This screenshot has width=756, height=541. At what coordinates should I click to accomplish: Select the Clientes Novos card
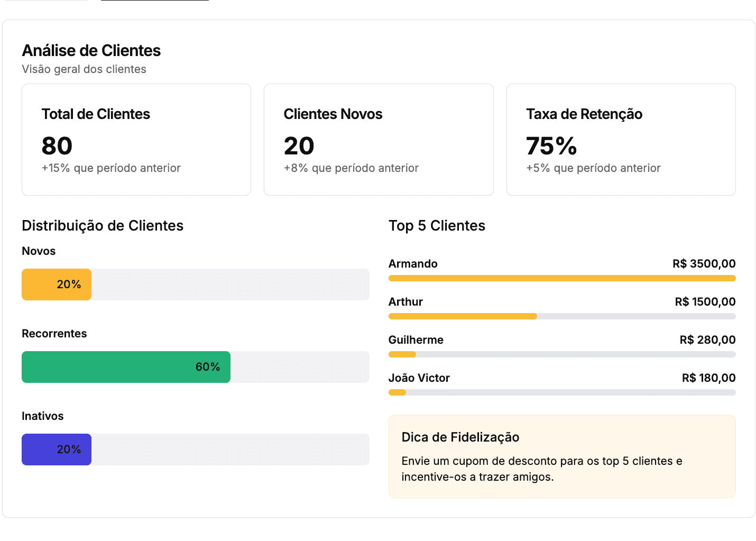[x=379, y=140]
